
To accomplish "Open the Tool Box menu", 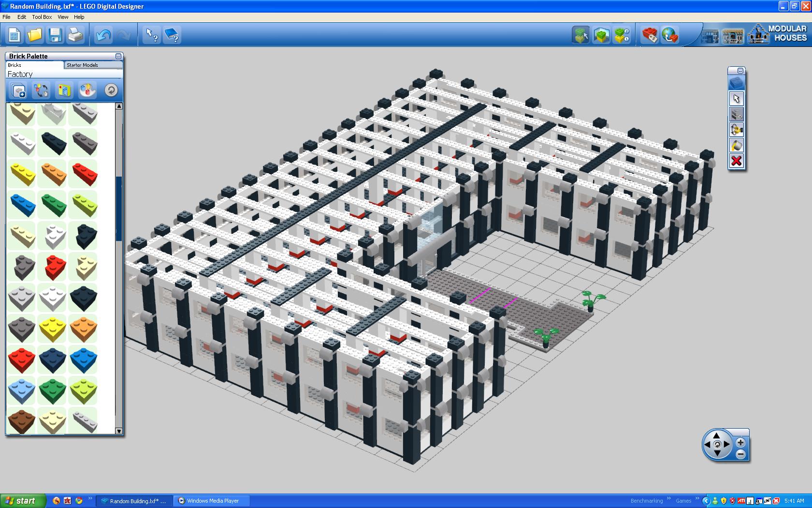I will click(42, 17).
